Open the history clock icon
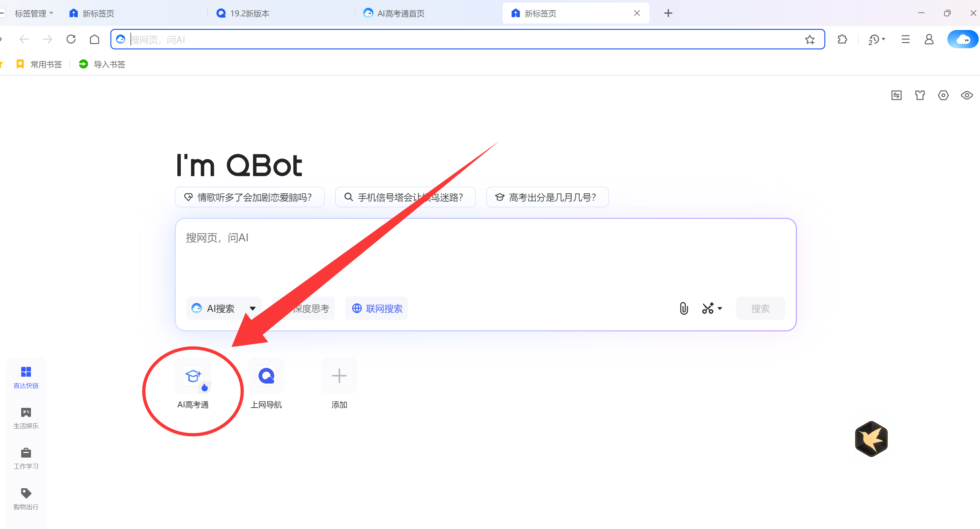Screen dimensions: 980x529 tap(874, 39)
